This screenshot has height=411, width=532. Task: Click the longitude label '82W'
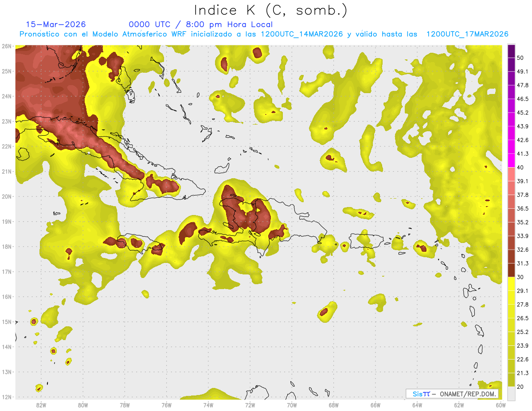(41, 405)
